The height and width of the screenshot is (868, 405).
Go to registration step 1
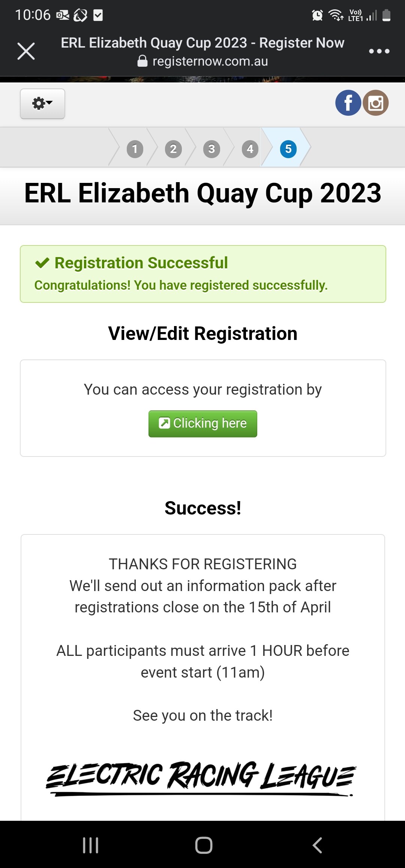click(135, 149)
